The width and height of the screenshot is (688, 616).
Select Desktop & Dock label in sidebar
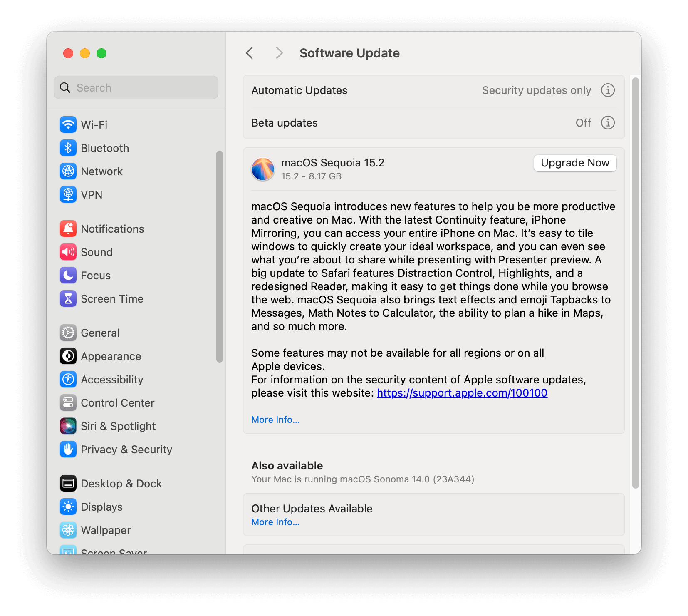(121, 484)
